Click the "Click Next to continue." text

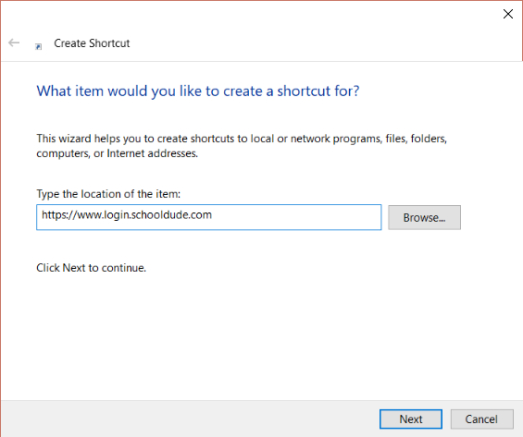[x=91, y=268]
